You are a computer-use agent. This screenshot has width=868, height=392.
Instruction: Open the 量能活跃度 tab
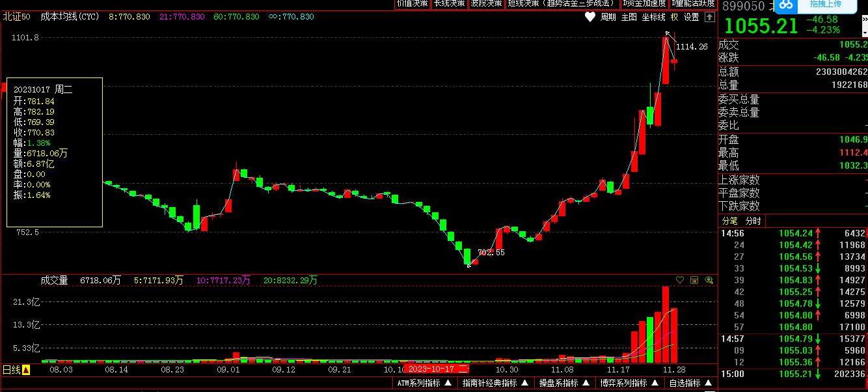tap(693, 3)
